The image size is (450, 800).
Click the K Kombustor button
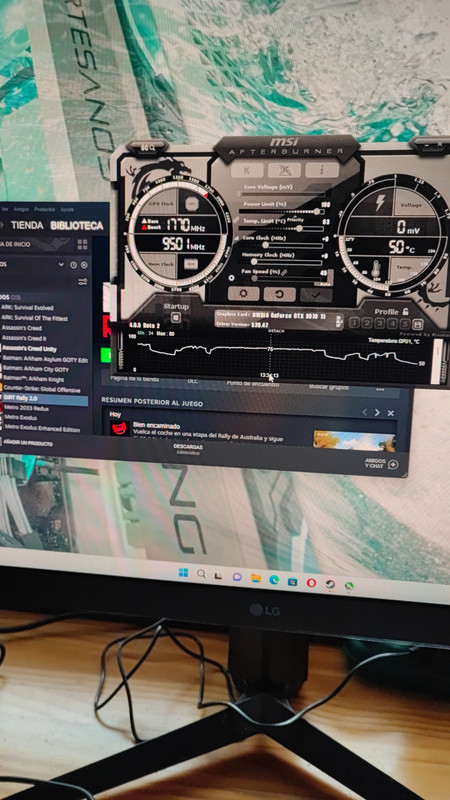(x=247, y=170)
